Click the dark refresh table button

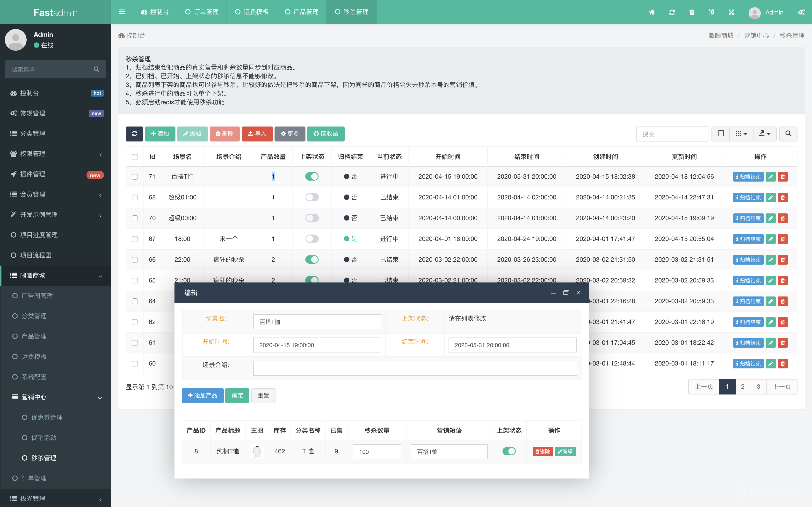tap(134, 134)
